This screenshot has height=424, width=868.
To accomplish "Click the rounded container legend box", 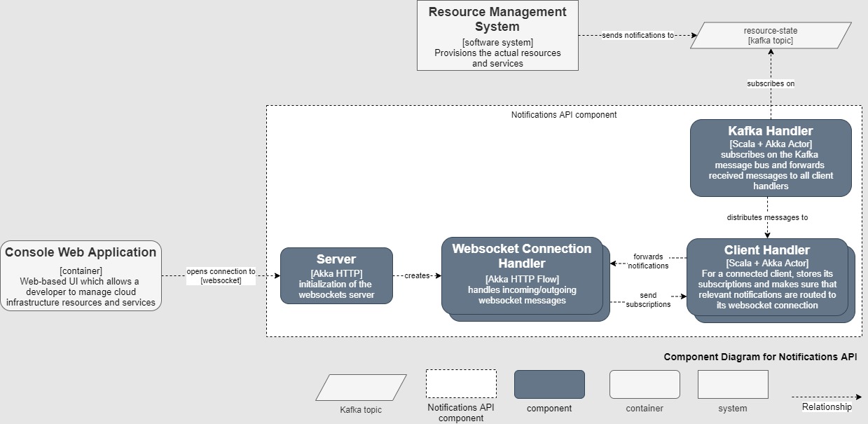I will [645, 384].
